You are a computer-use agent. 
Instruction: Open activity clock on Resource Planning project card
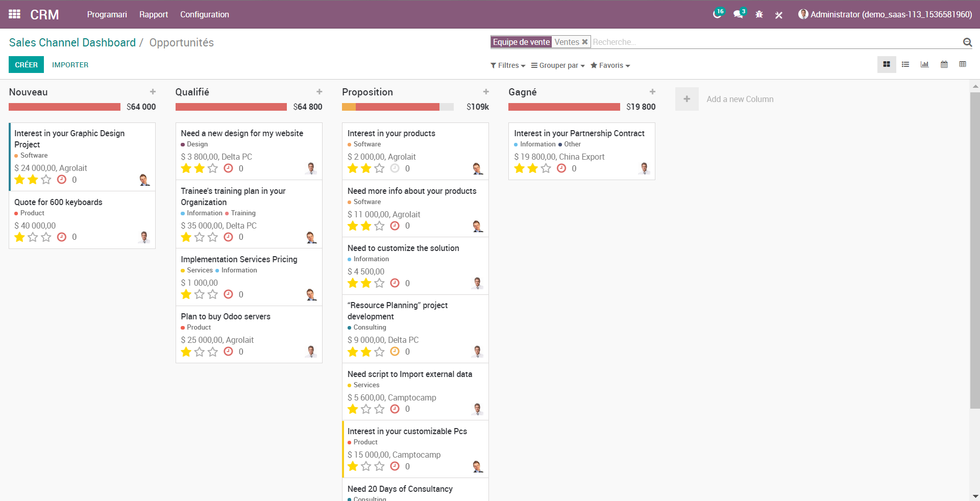click(x=395, y=352)
